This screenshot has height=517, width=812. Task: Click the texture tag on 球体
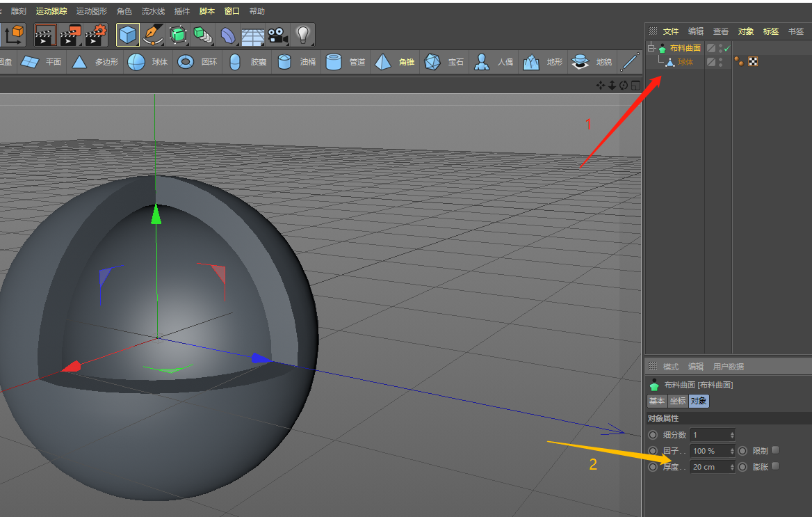point(753,62)
